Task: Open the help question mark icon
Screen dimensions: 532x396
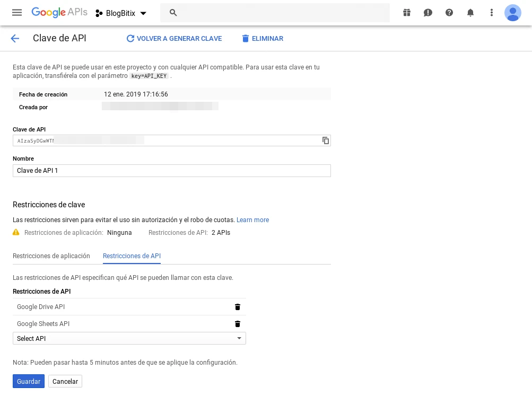Action: (x=449, y=13)
